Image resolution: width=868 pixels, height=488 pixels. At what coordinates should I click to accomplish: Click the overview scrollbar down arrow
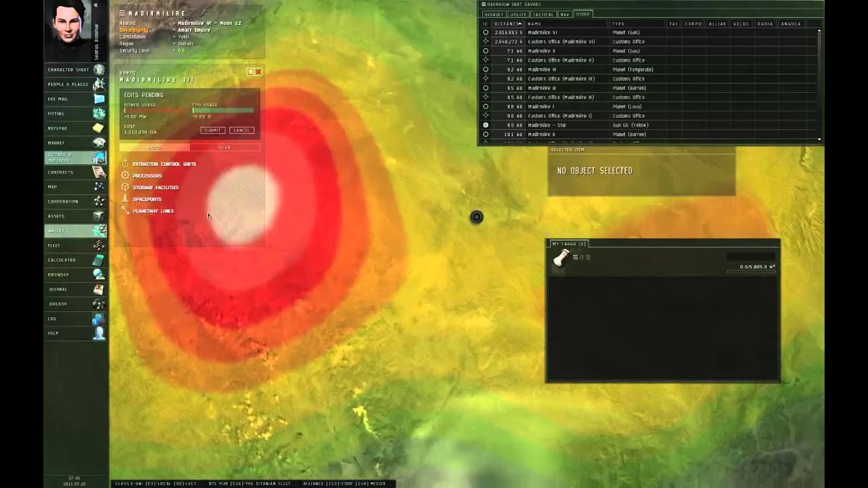[820, 139]
